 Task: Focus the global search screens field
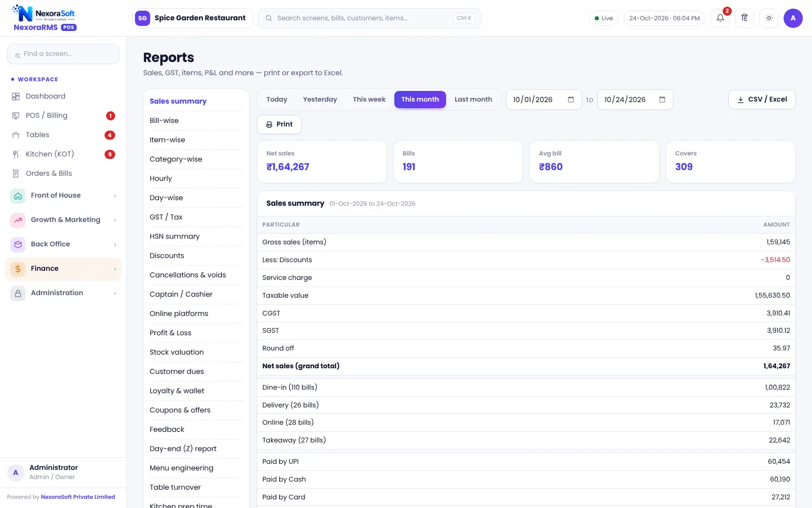tap(370, 18)
